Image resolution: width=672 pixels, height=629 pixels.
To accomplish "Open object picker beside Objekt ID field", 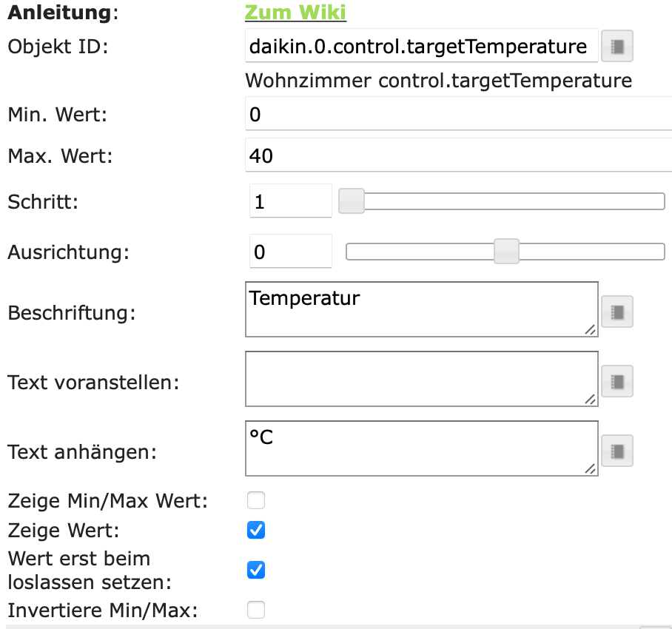I will 617,47.
